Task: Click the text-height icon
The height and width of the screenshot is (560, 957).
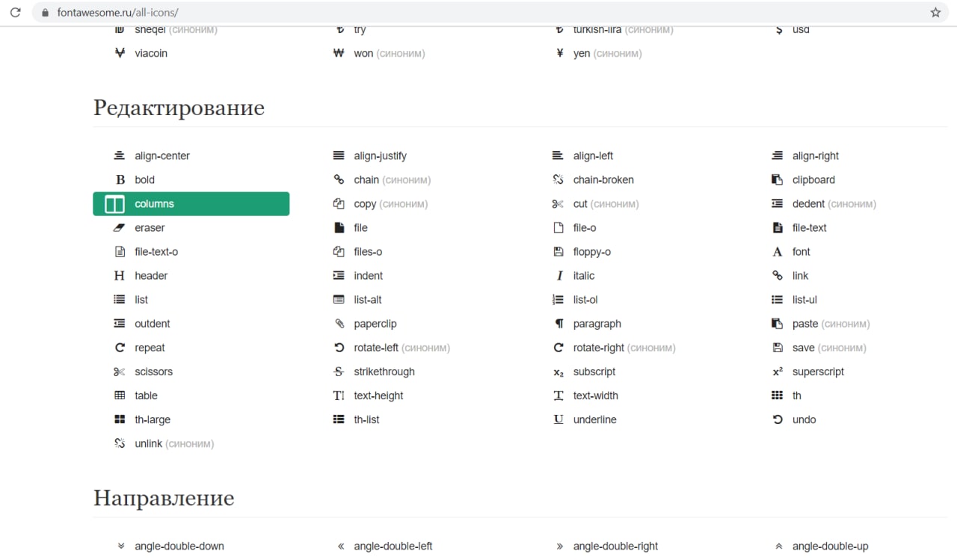Action: (x=339, y=396)
